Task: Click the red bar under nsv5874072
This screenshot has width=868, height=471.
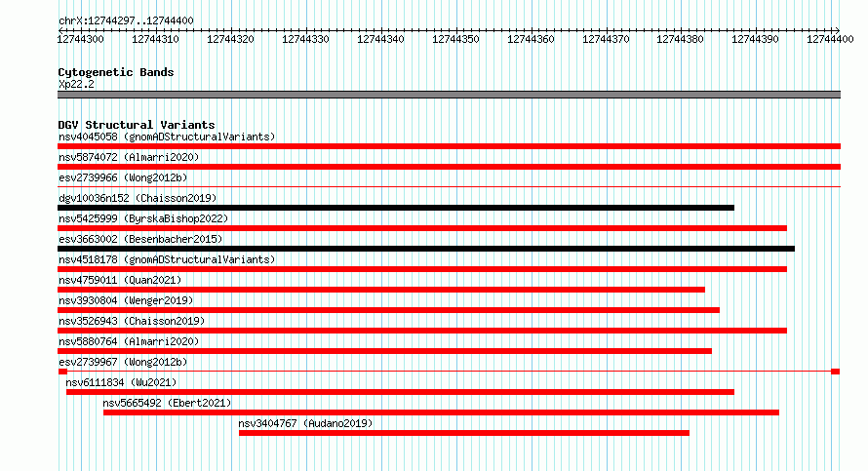Action: pyautogui.click(x=449, y=167)
